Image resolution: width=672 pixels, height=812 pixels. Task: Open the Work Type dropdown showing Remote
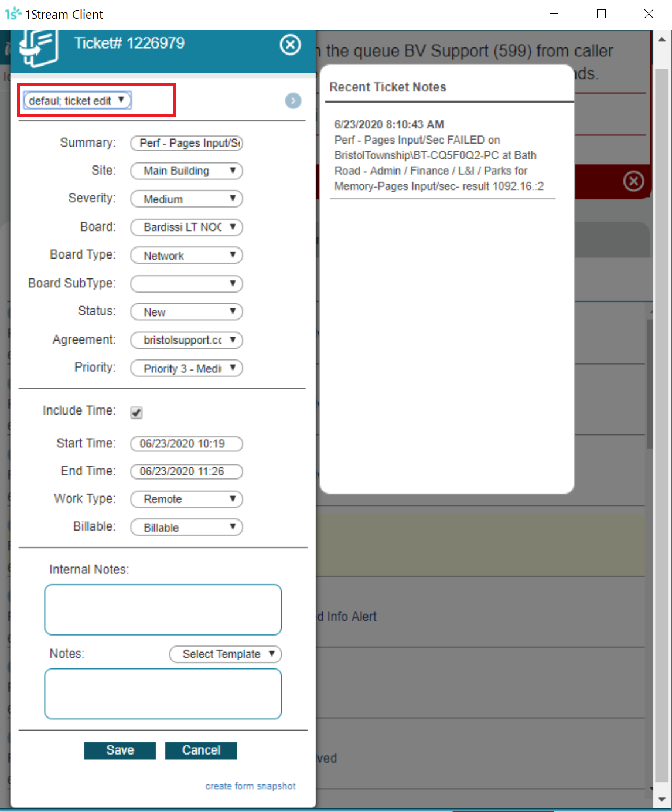point(186,499)
